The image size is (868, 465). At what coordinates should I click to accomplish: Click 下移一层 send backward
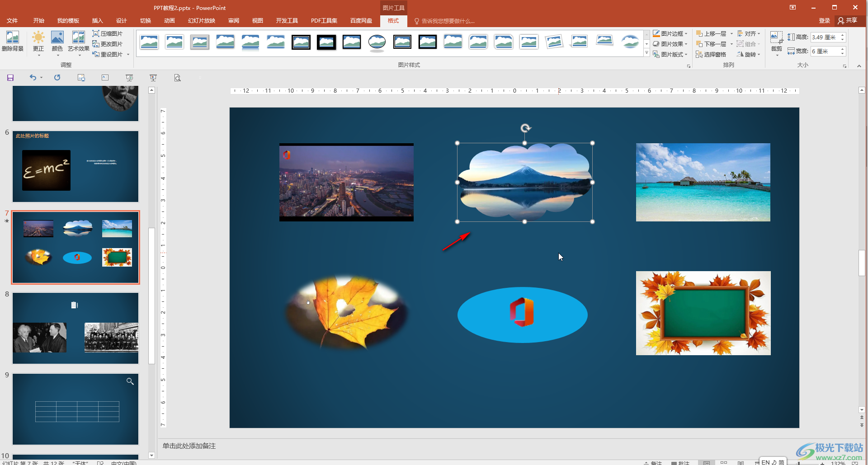point(711,44)
